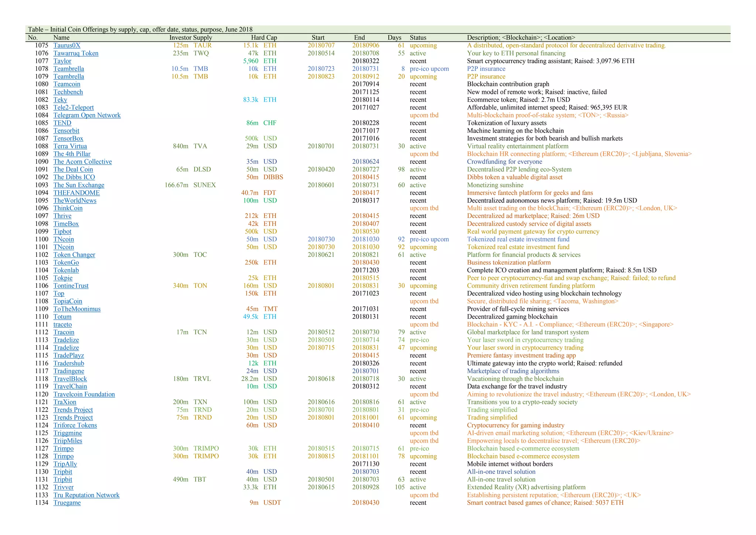Follow the Tru Reputation Network link
This screenshot has height=535, width=756.
86,495
